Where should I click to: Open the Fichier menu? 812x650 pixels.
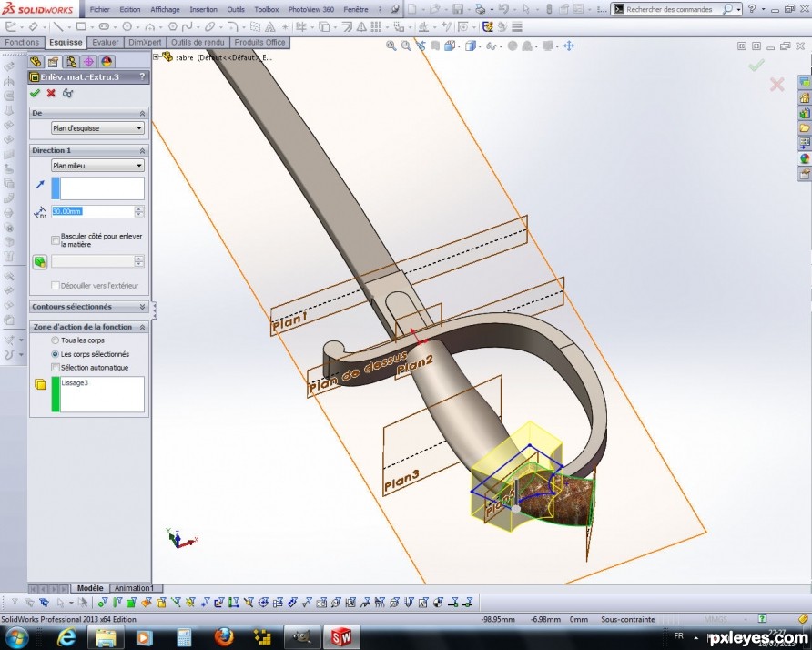(100, 9)
